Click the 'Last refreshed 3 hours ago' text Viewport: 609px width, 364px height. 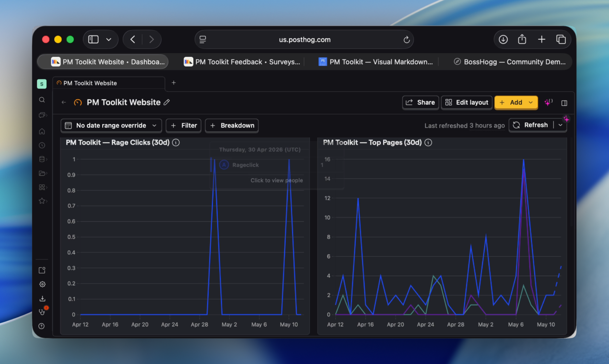[465, 125]
